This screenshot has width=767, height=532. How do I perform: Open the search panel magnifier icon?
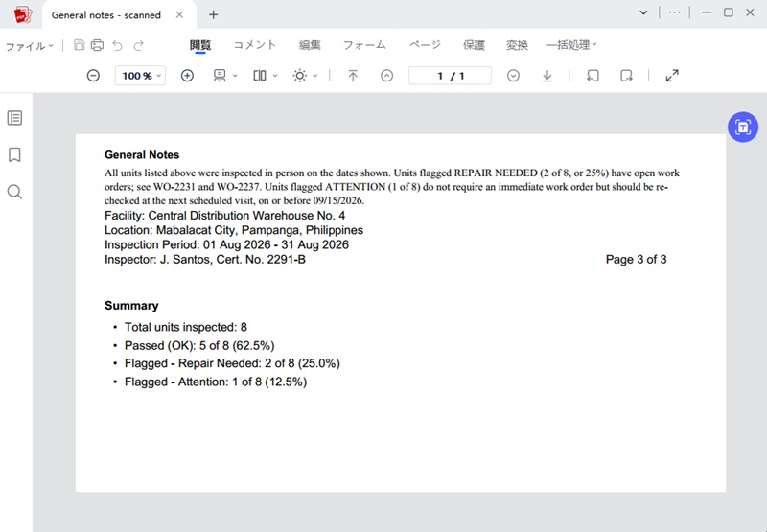click(x=14, y=192)
